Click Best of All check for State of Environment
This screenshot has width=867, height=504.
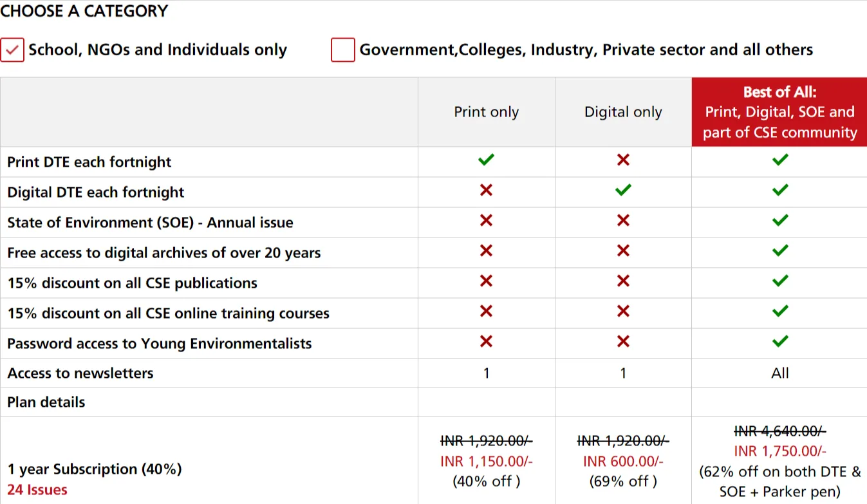click(780, 220)
